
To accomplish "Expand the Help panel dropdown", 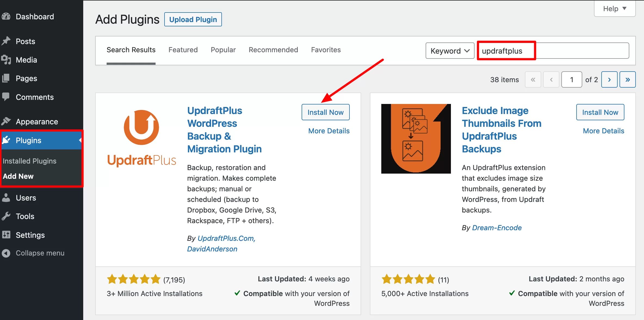I will [615, 9].
